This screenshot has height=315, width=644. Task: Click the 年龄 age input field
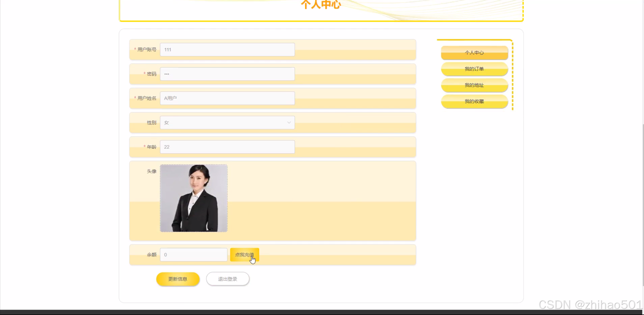227,147
